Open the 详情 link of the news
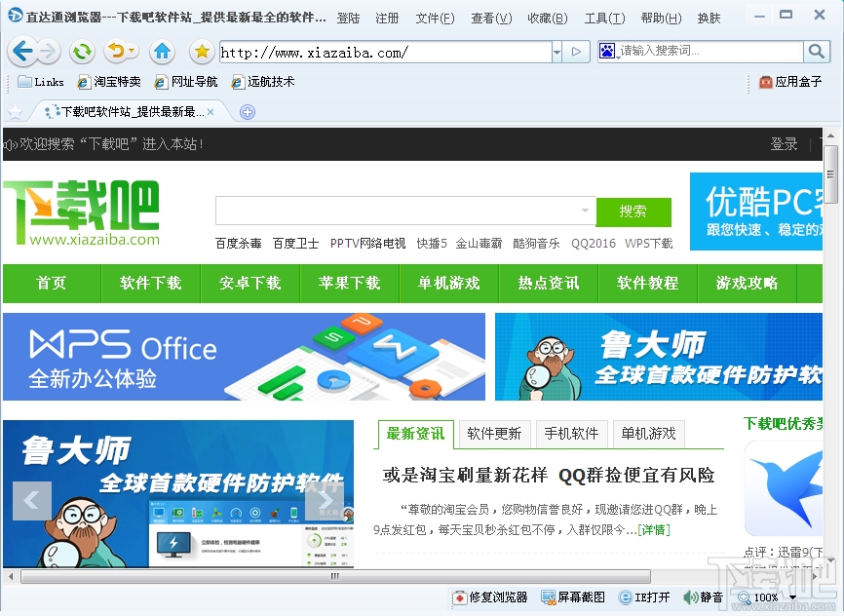This screenshot has height=616, width=844. (653, 530)
